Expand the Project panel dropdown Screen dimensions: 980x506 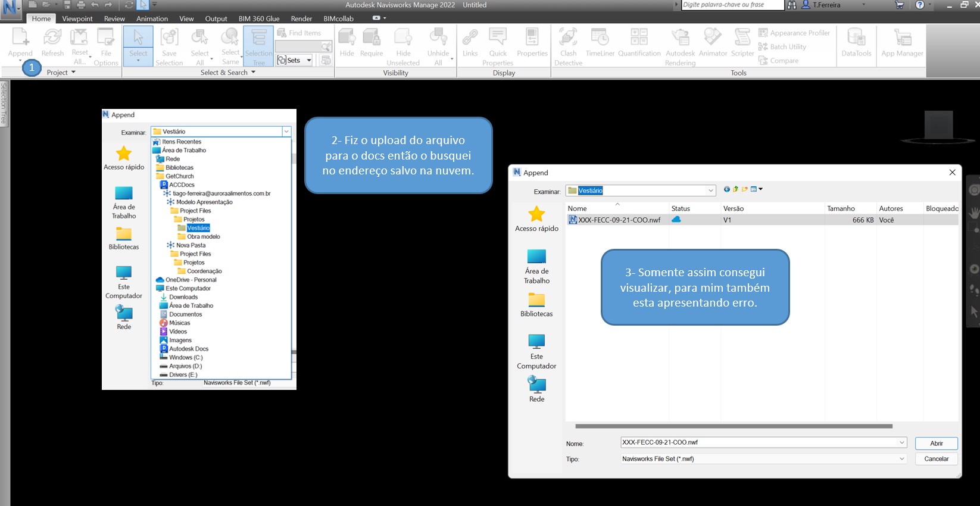click(x=61, y=72)
